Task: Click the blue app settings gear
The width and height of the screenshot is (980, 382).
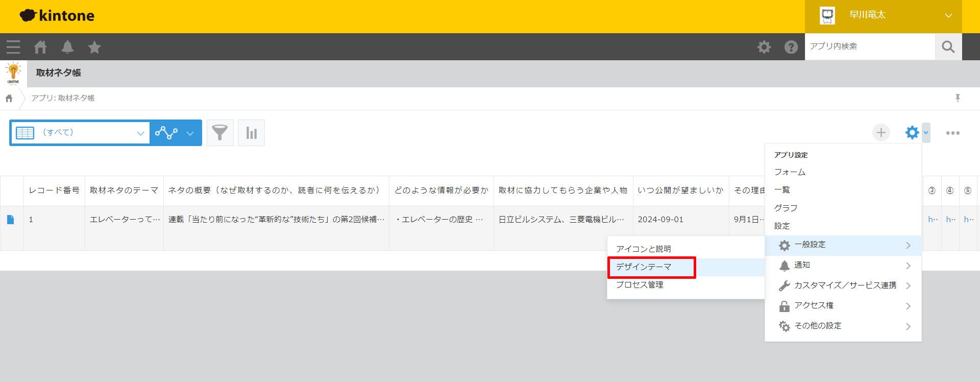Action: tap(912, 133)
